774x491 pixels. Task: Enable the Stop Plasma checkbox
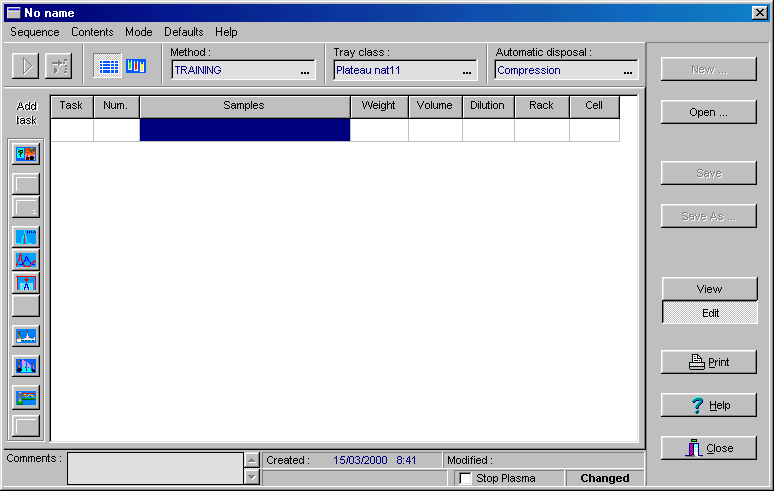pyautogui.click(x=465, y=478)
